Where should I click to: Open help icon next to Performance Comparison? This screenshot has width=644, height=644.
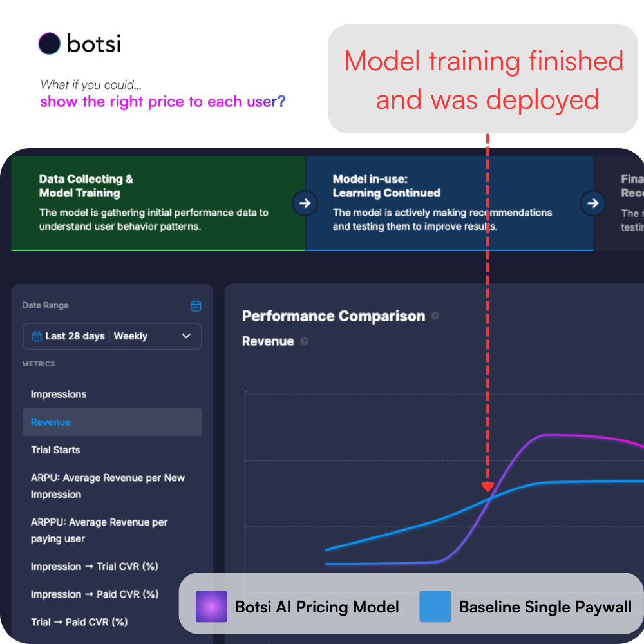(435, 316)
